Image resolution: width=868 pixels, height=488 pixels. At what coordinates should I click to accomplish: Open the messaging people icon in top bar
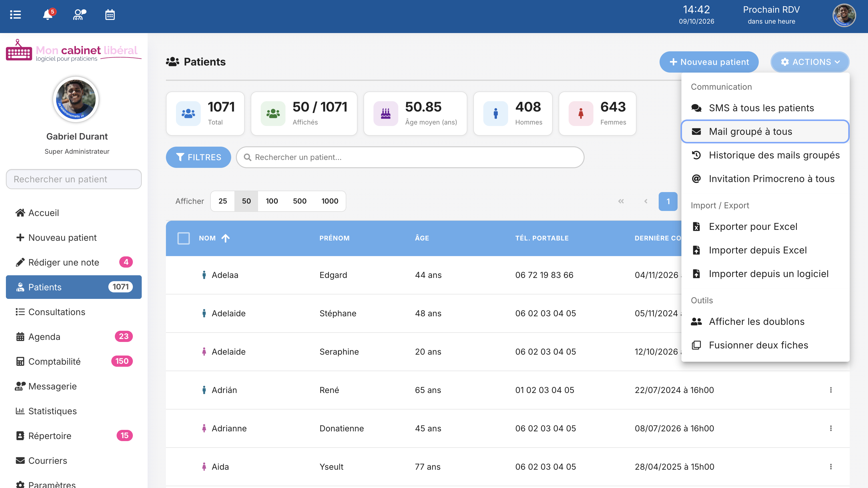click(79, 15)
